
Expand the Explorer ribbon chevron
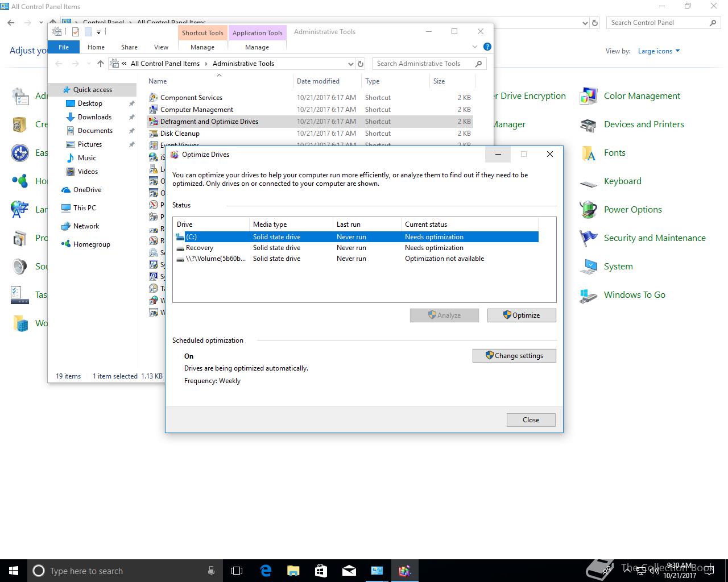[x=475, y=47]
